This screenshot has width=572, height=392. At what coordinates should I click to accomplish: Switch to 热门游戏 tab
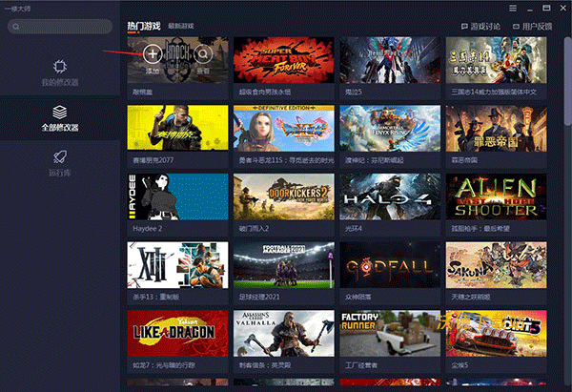142,26
